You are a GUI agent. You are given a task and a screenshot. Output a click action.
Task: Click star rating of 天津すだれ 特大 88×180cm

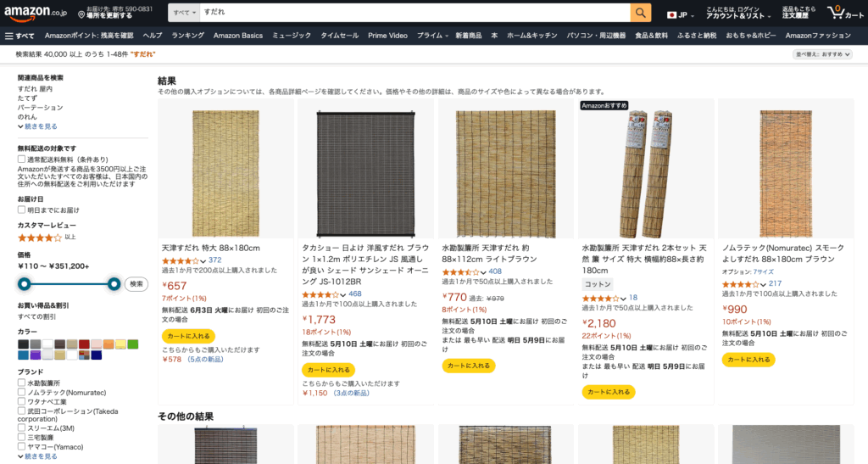click(180, 260)
